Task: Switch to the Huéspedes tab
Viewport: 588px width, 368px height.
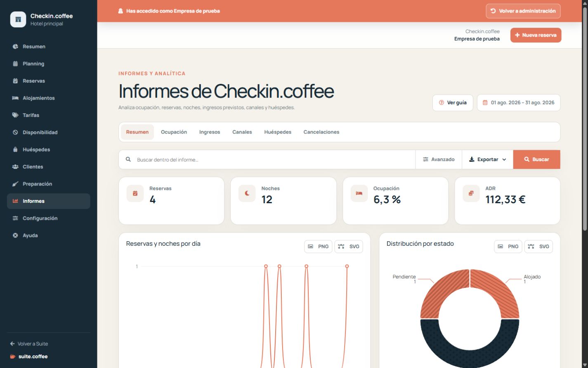Action: [278, 132]
